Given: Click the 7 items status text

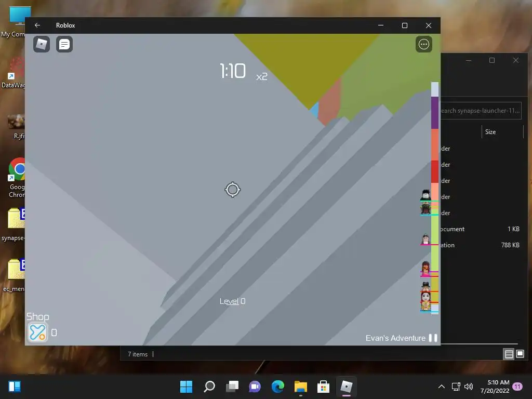Looking at the screenshot, I should tap(137, 354).
